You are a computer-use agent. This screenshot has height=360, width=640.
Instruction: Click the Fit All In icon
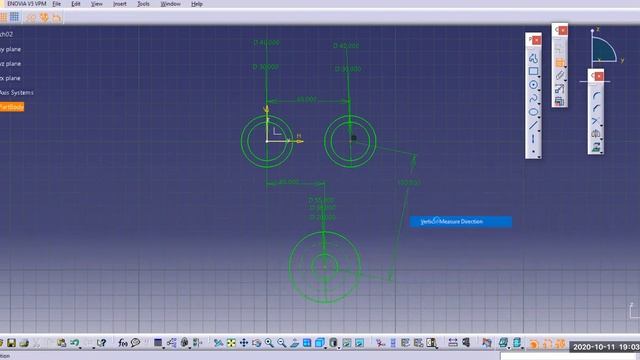(231, 343)
